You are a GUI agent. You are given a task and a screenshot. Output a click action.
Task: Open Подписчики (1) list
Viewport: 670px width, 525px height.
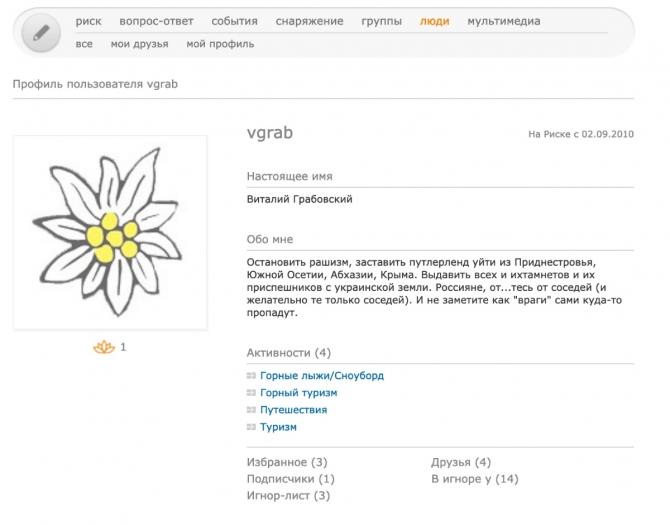click(x=291, y=479)
